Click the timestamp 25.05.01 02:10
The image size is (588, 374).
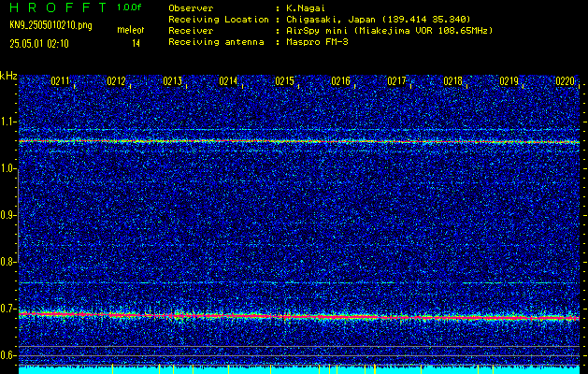click(39, 44)
